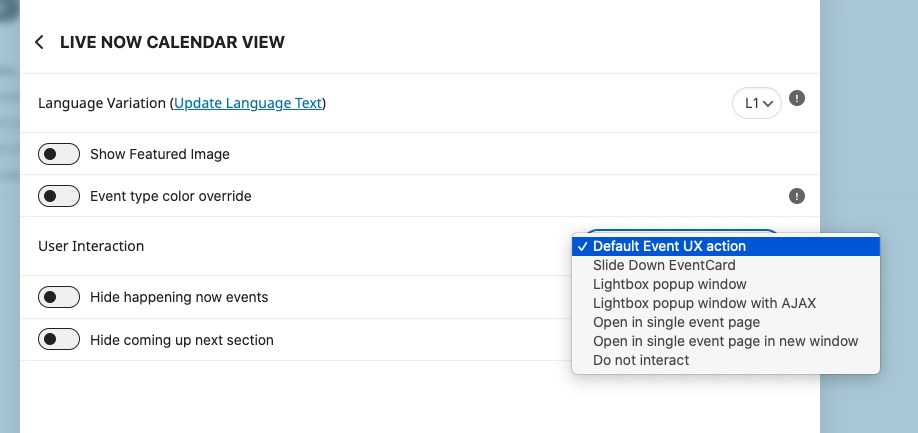Click info icon for Event type color override
Screen dimensions: 918x433
tap(796, 196)
